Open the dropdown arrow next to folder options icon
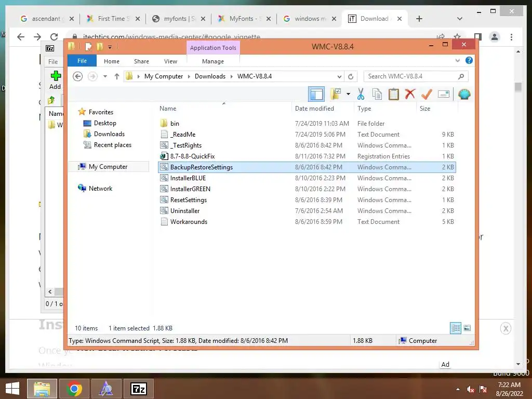Viewport: 532px width, 399px height. point(349,94)
